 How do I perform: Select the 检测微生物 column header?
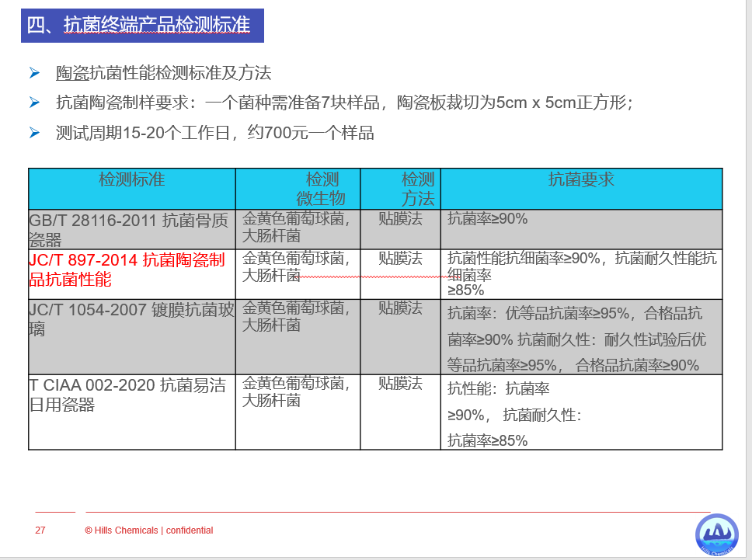(x=321, y=189)
